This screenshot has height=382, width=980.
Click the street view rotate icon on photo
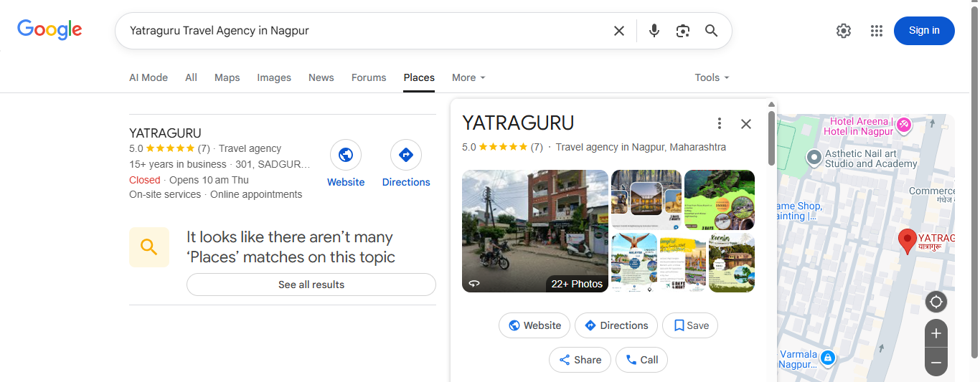click(x=474, y=283)
